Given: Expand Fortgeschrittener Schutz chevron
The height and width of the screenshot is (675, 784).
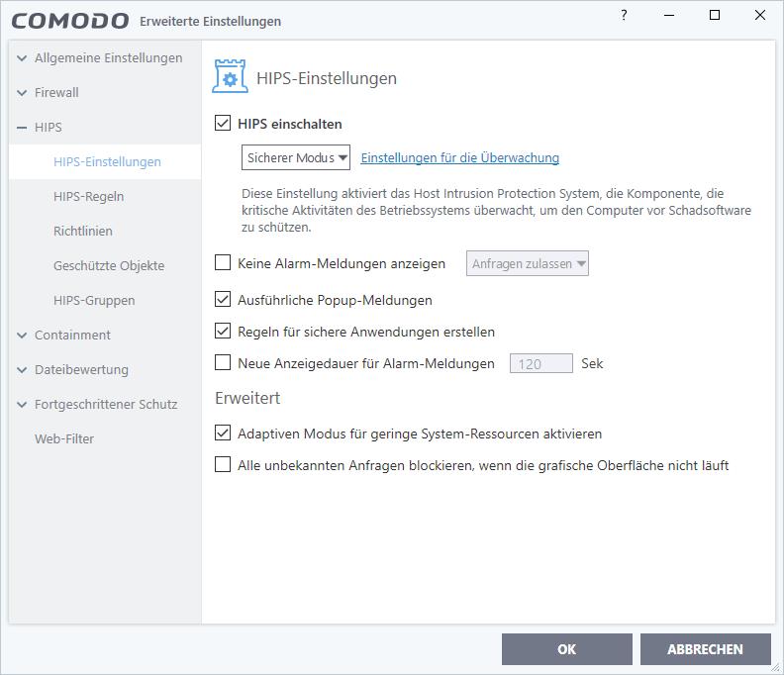Looking at the screenshot, I should [x=22, y=405].
